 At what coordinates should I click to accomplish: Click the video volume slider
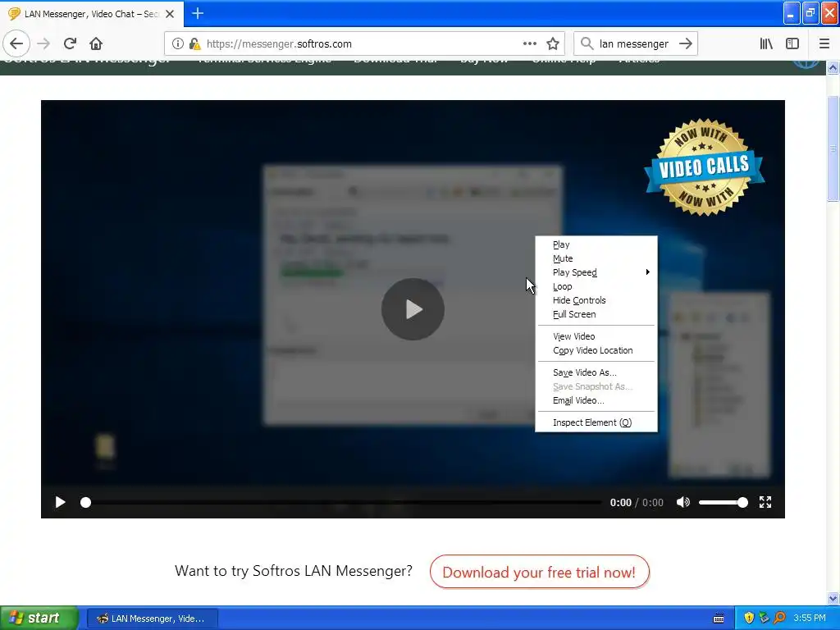pyautogui.click(x=724, y=503)
